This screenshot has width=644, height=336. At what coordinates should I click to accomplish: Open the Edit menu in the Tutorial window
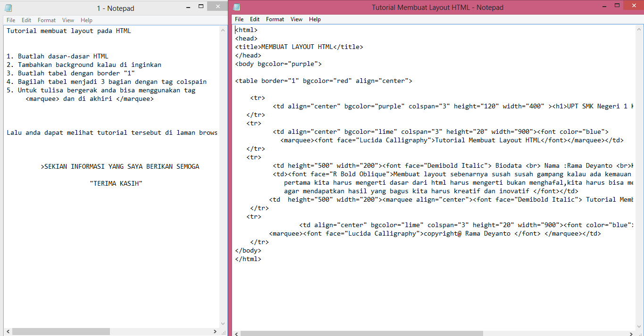[x=254, y=19]
